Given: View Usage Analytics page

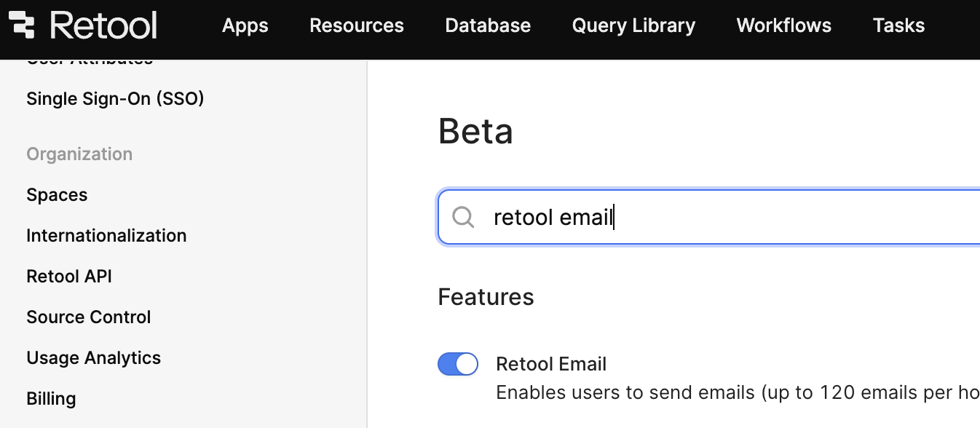Looking at the screenshot, I should [x=93, y=358].
